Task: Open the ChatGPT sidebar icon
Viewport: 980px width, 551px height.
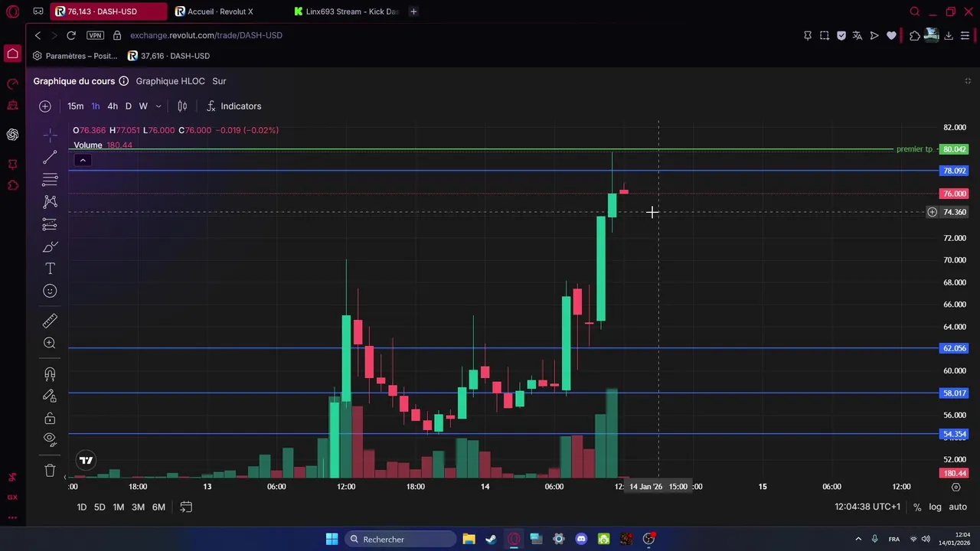Action: click(x=12, y=135)
